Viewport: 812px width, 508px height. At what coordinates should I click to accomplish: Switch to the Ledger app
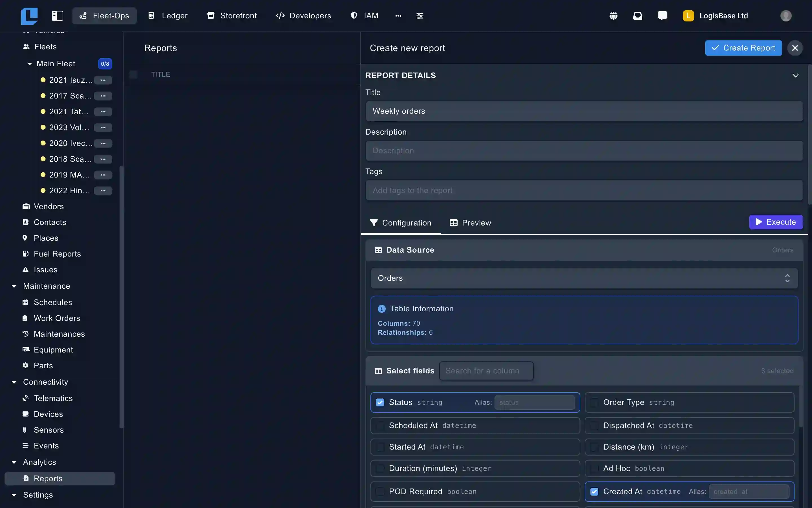pyautogui.click(x=168, y=16)
